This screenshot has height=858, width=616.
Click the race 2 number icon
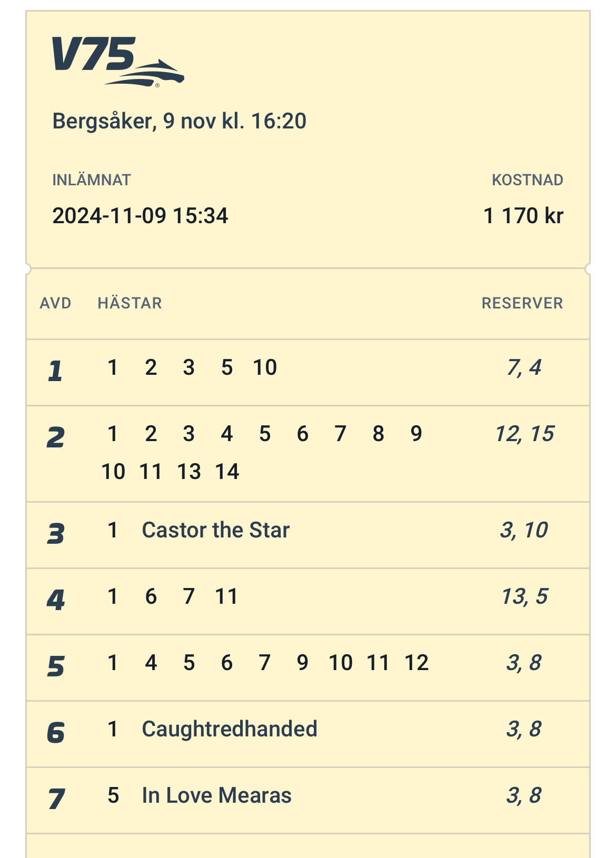point(55,438)
